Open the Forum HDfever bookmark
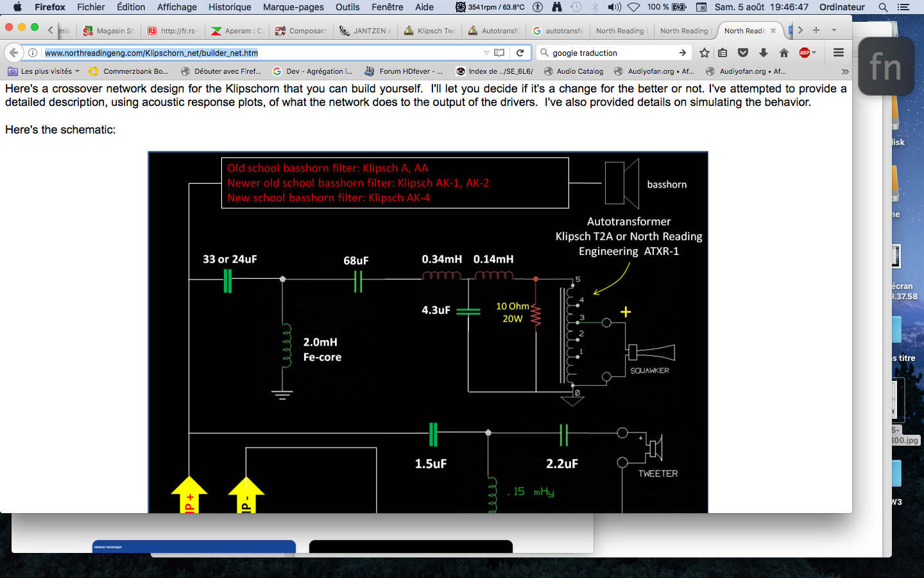Image resolution: width=924 pixels, height=578 pixels. (404, 71)
